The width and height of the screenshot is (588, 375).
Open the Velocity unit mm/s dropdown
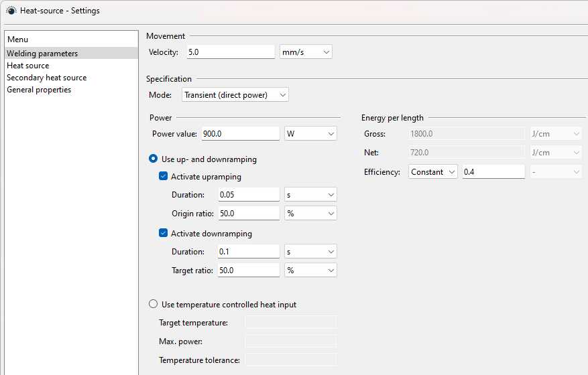[x=306, y=52]
